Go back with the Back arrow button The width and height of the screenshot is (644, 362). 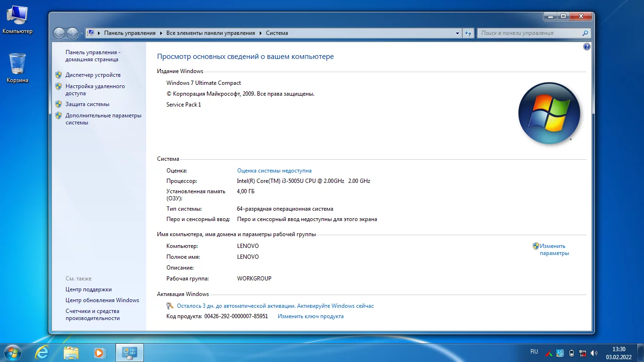click(x=59, y=33)
